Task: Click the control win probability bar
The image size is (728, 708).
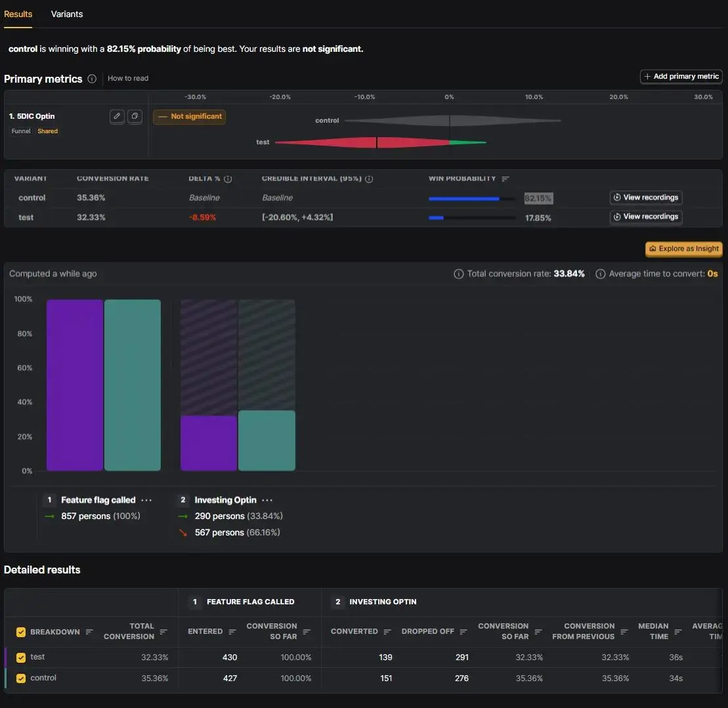Action: pos(472,199)
